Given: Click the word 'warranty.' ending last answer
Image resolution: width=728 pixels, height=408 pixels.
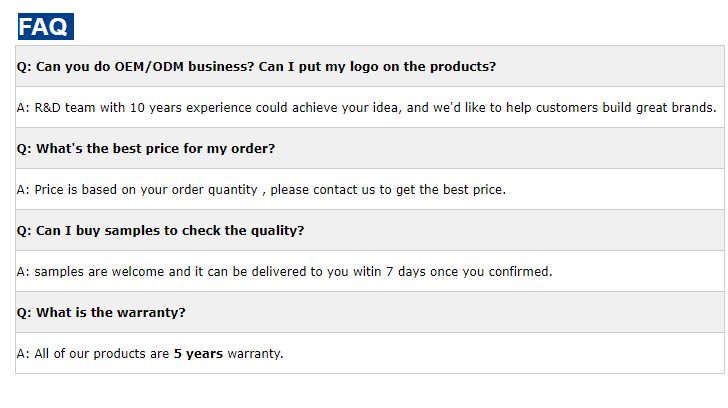Looking at the screenshot, I should tap(255, 354).
